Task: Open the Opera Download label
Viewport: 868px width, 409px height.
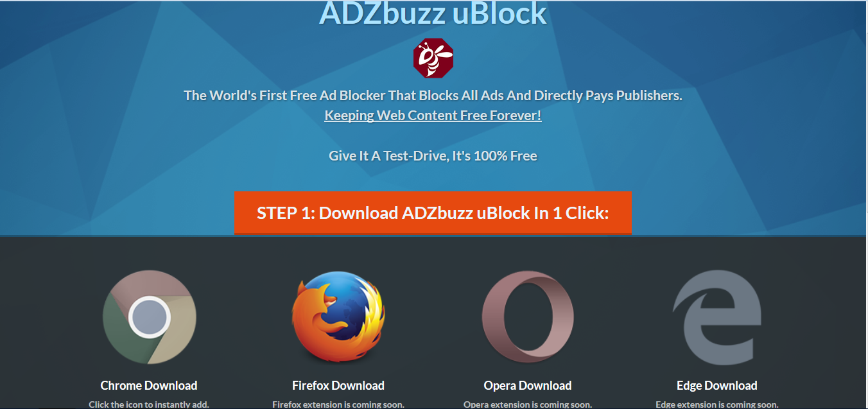Action: (528, 386)
